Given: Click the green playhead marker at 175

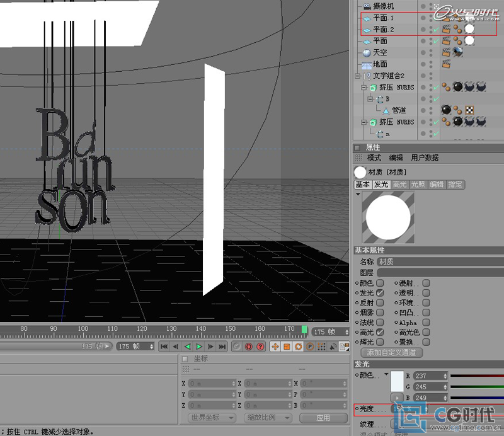Looking at the screenshot, I should (x=304, y=330).
